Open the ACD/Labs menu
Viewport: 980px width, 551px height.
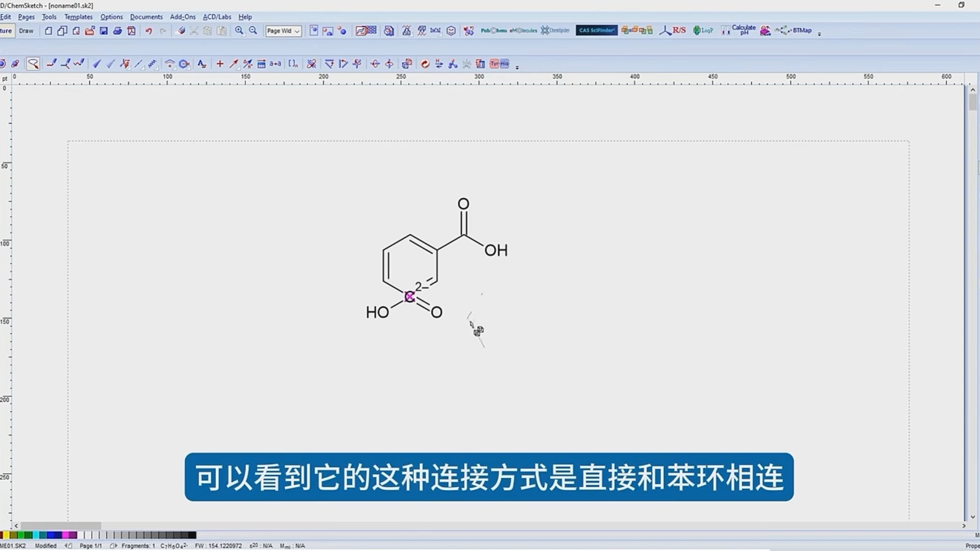217,17
